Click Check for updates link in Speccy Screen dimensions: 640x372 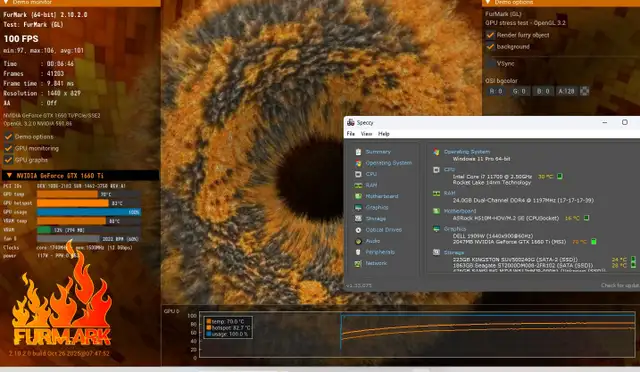click(620, 285)
